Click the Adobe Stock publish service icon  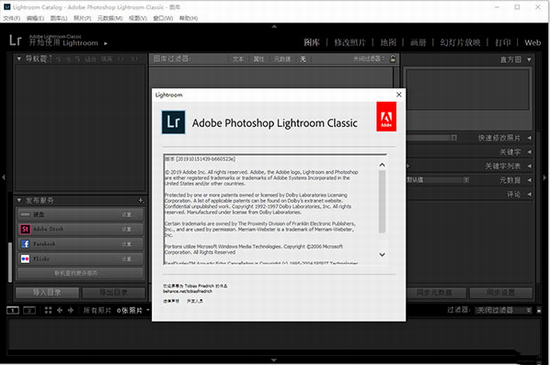pos(25,229)
